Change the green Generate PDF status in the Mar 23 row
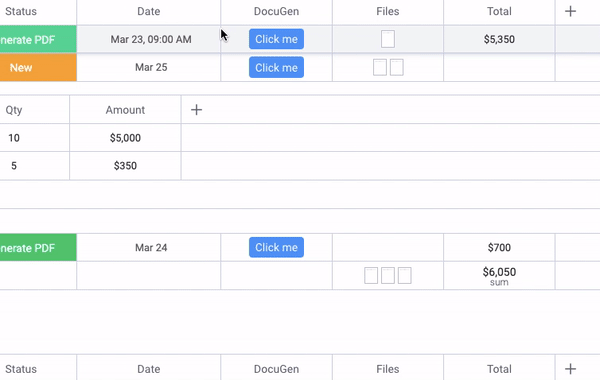This screenshot has width=600, height=380. click(x=38, y=39)
